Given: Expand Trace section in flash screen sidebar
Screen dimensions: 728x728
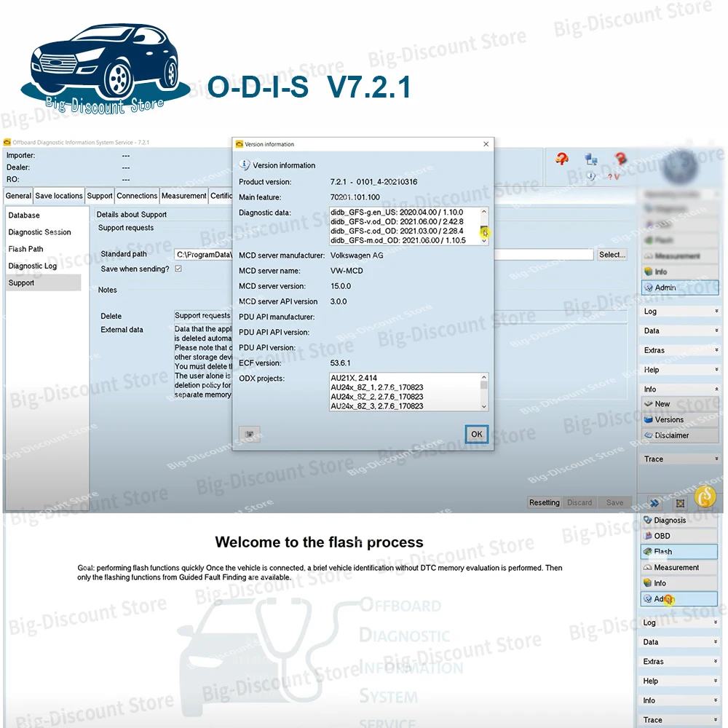Looking at the screenshot, I should coord(679,720).
